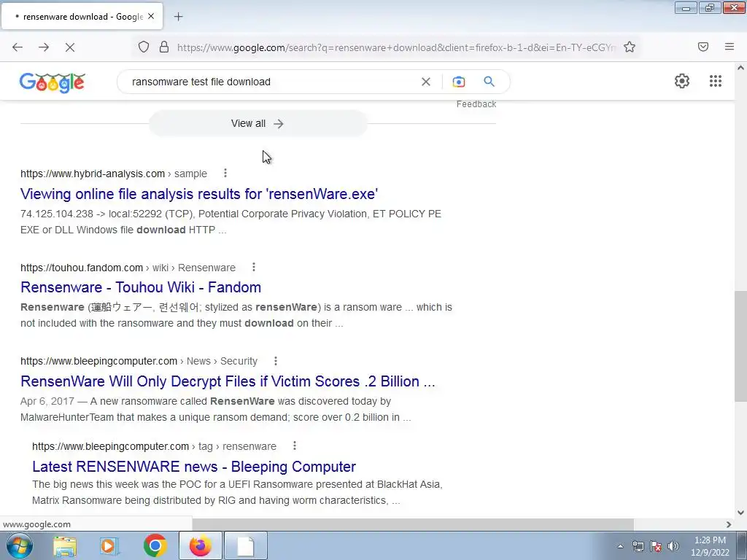The height and width of the screenshot is (560, 747).
Task: Open Google Chrome from taskbar
Action: pos(155,545)
